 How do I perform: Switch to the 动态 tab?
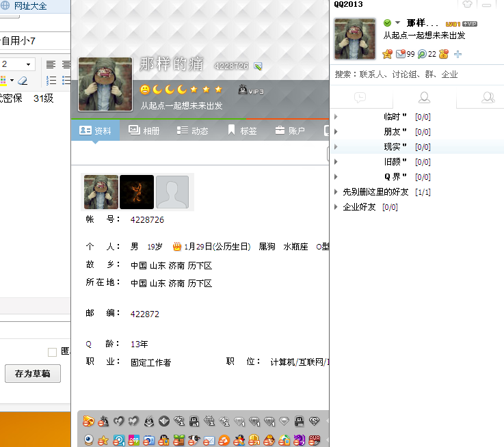point(193,131)
